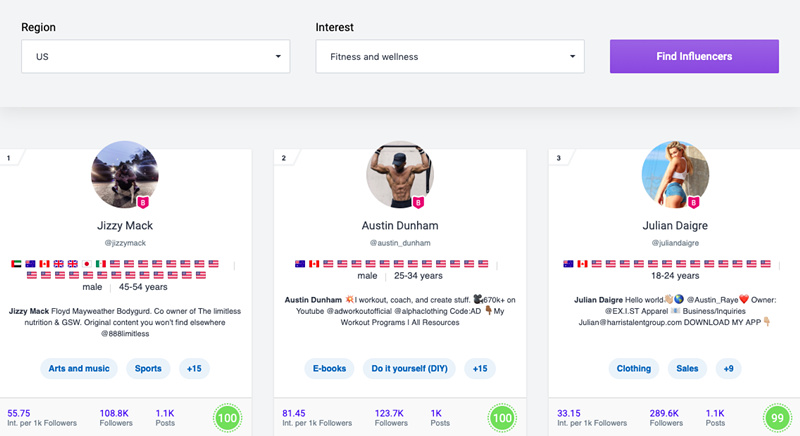Select the Arts and music tag
This screenshot has width=800, height=436.
coord(79,368)
